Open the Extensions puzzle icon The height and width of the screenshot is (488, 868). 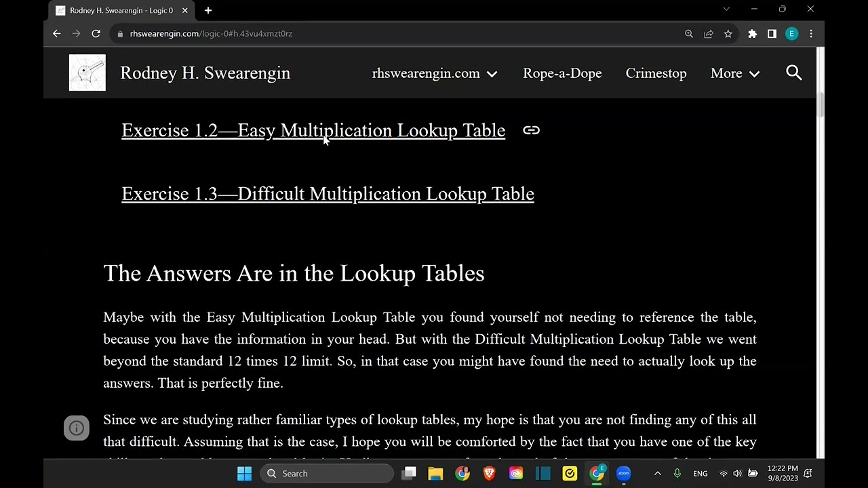tap(752, 33)
